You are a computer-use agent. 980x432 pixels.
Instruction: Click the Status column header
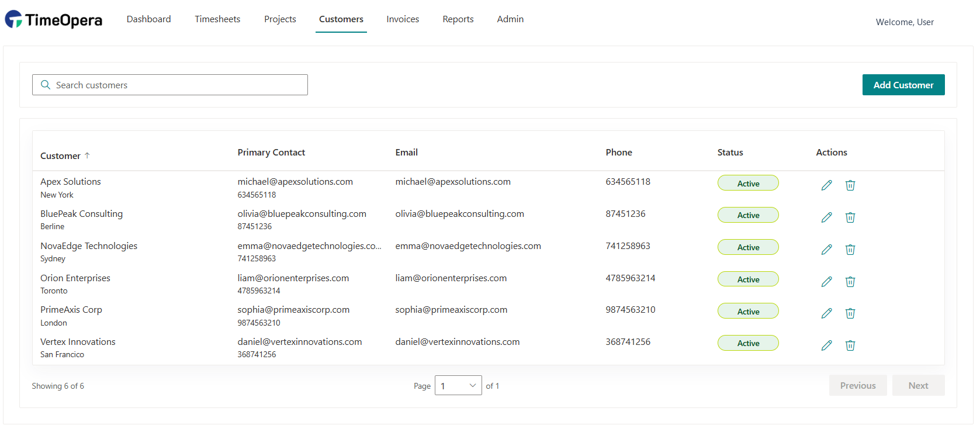click(730, 153)
